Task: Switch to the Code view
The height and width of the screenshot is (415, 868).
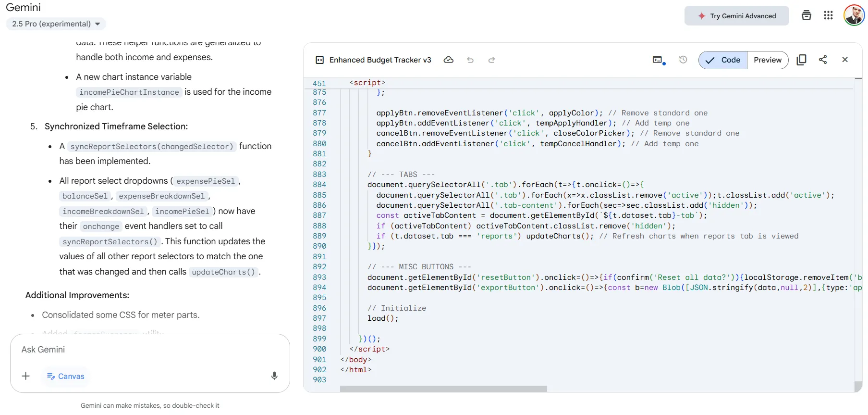Action: click(x=723, y=60)
